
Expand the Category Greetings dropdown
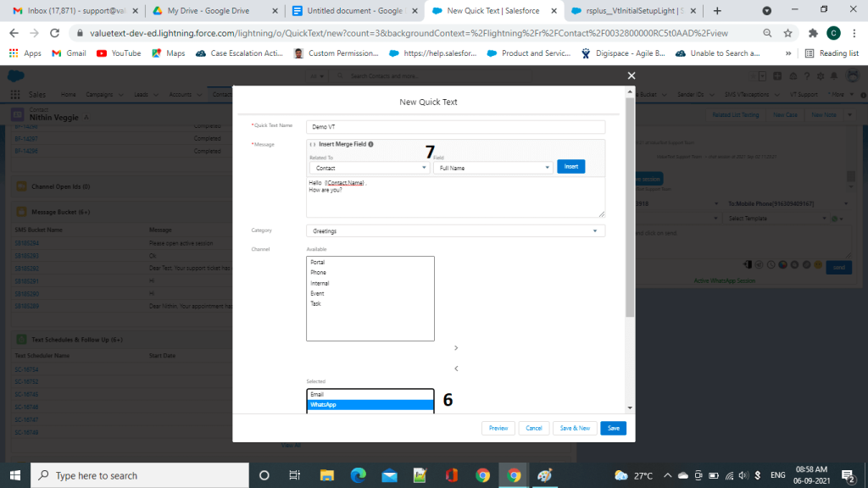(455, 230)
